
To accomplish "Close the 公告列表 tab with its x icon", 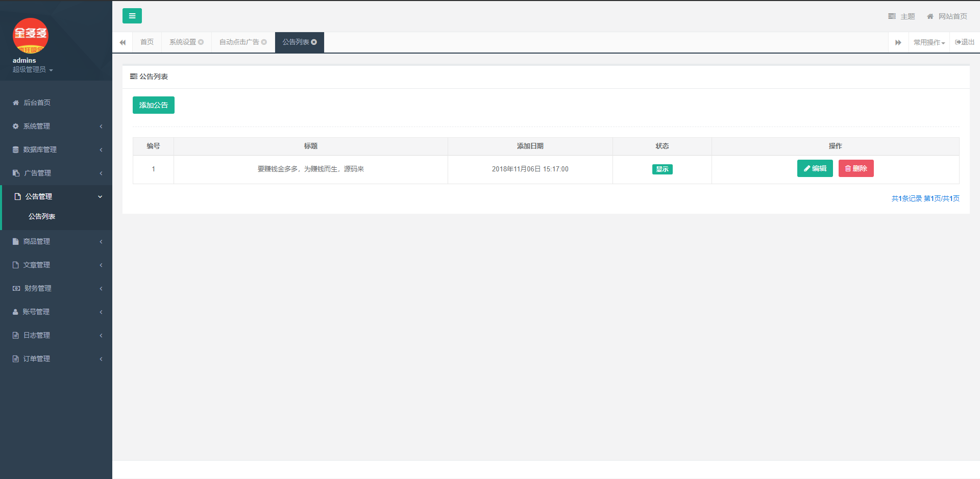I will pos(314,42).
